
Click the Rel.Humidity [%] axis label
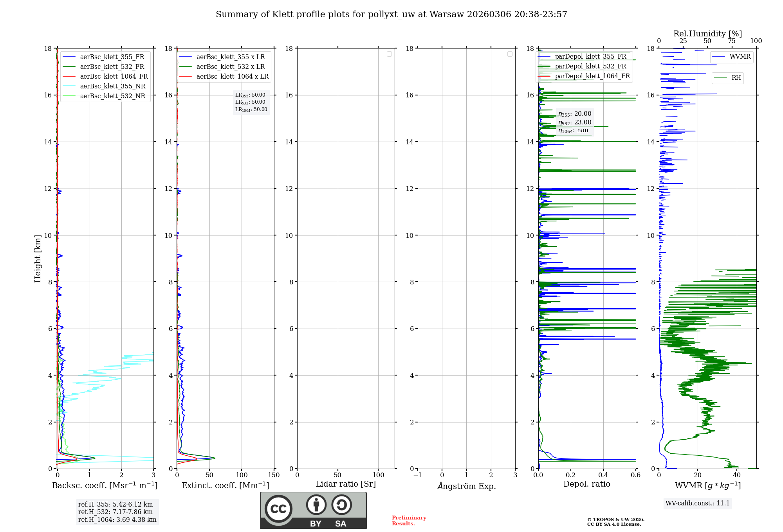tap(707, 34)
